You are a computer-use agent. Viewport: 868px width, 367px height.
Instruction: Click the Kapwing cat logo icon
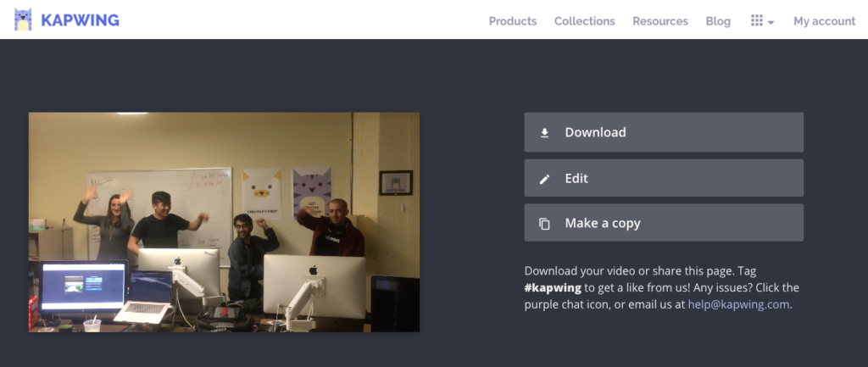coord(23,19)
